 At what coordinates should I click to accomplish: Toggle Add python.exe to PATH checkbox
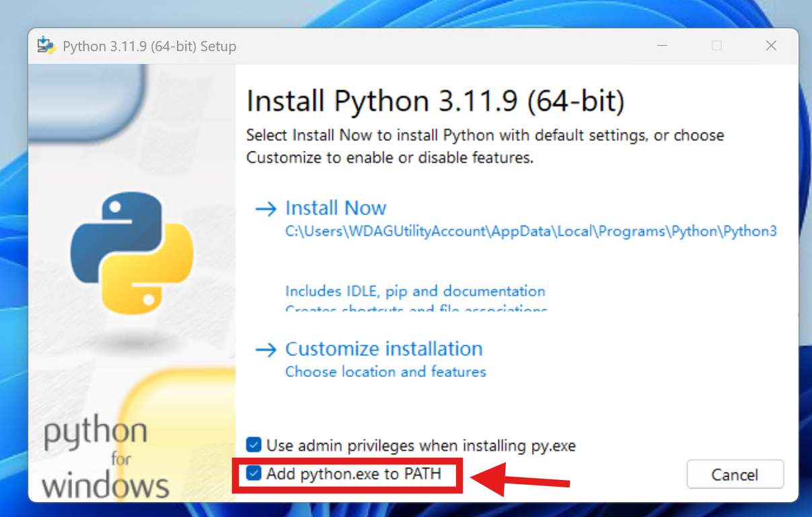[x=254, y=473]
